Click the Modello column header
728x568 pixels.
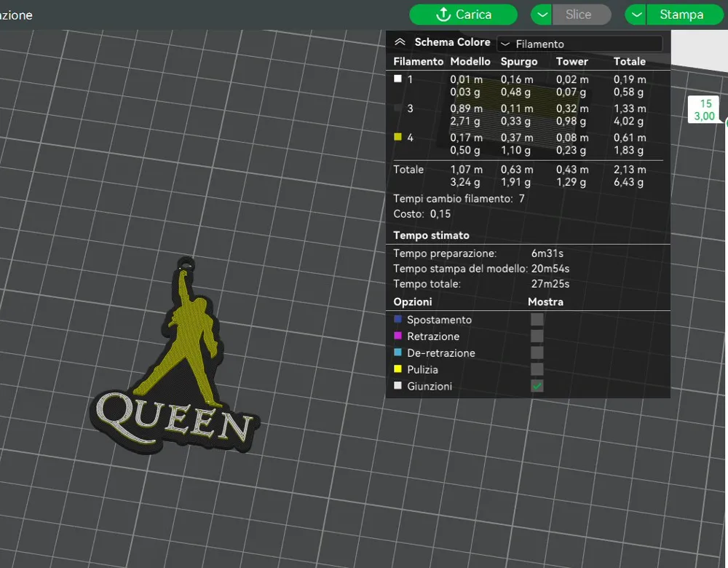[x=470, y=61]
